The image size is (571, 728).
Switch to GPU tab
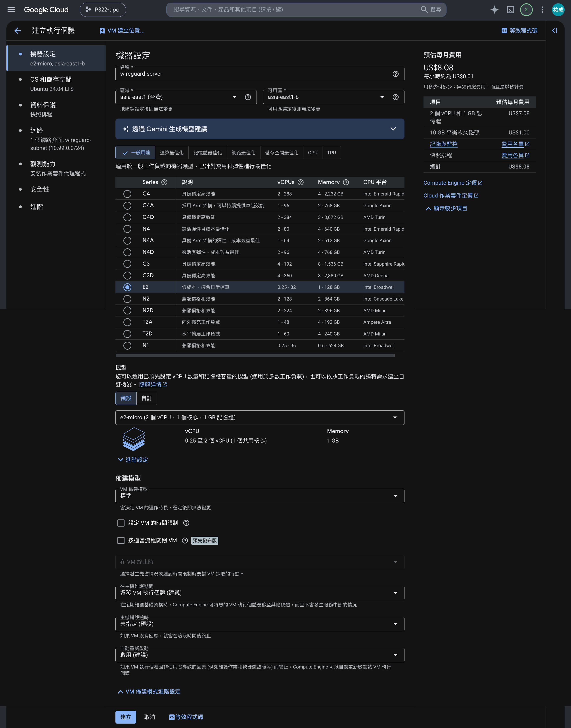[x=312, y=153]
